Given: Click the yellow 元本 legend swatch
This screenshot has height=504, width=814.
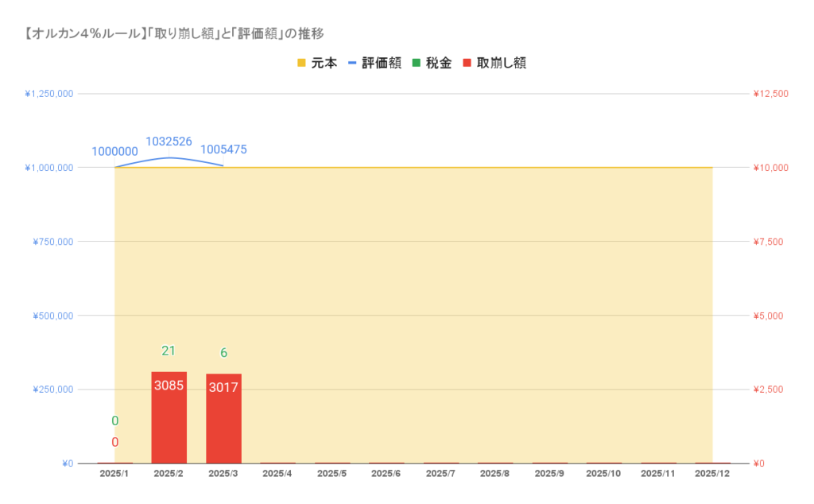Looking at the screenshot, I should tap(301, 64).
